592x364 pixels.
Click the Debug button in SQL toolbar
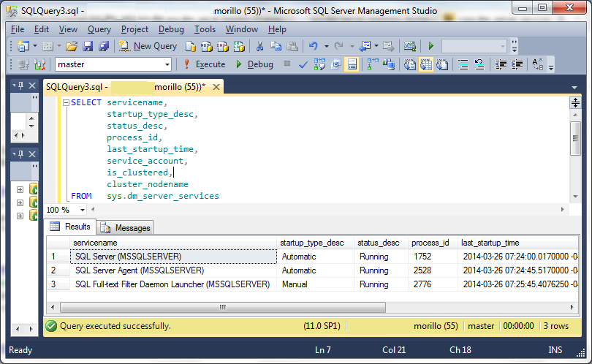[x=254, y=64]
